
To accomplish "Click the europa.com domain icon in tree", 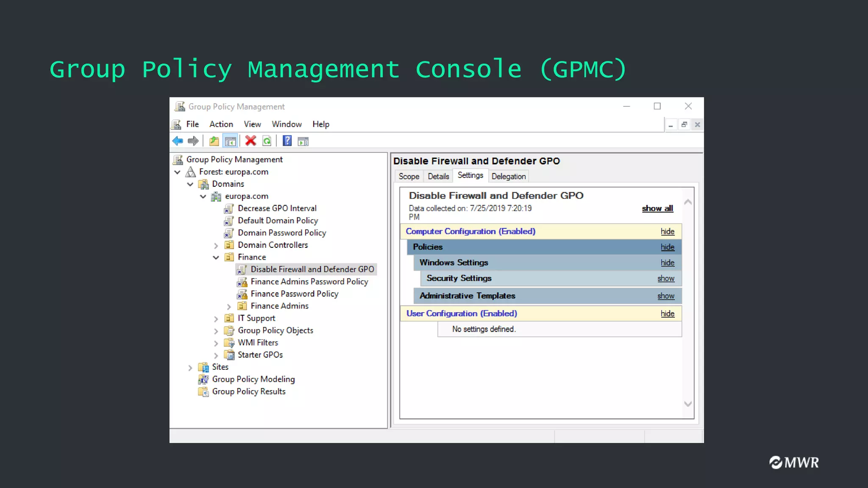I will click(x=216, y=197).
